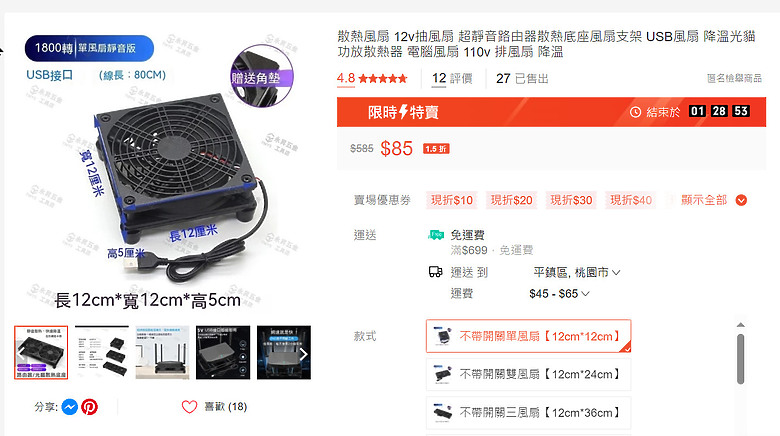Select the second product thumbnail image
Viewport: 780px width, 436px height.
tap(102, 353)
